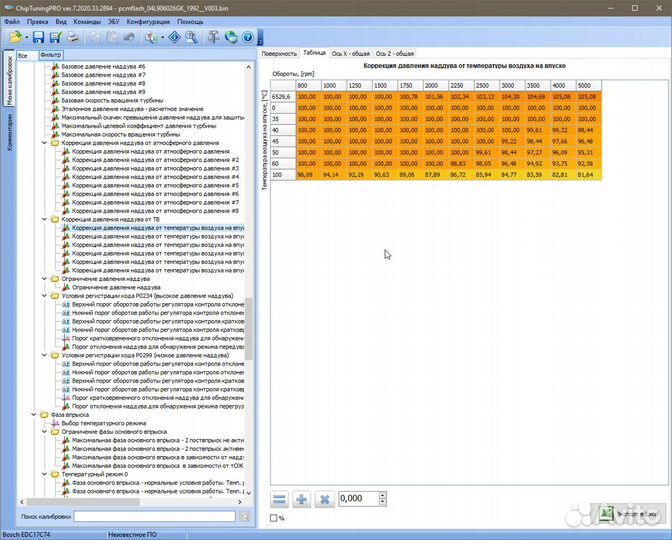Collapse the 'Фаза впрыска' tree folder
Screen dimensions: 672x540
(x=34, y=414)
